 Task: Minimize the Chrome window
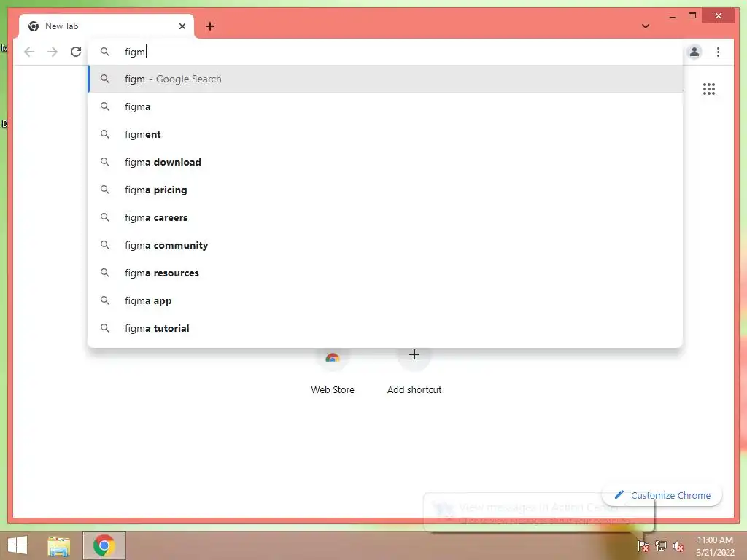(672, 16)
